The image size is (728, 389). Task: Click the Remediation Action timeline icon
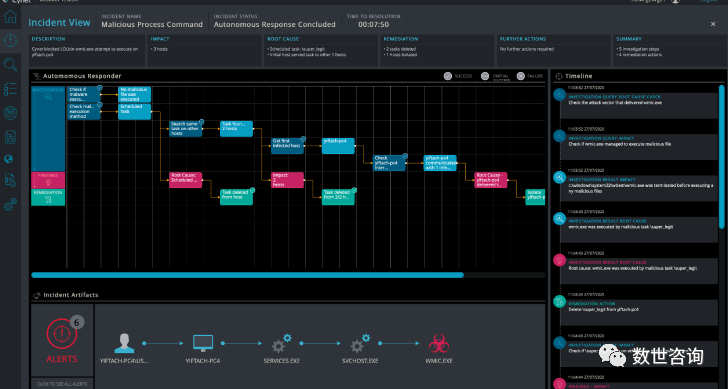coord(559,301)
